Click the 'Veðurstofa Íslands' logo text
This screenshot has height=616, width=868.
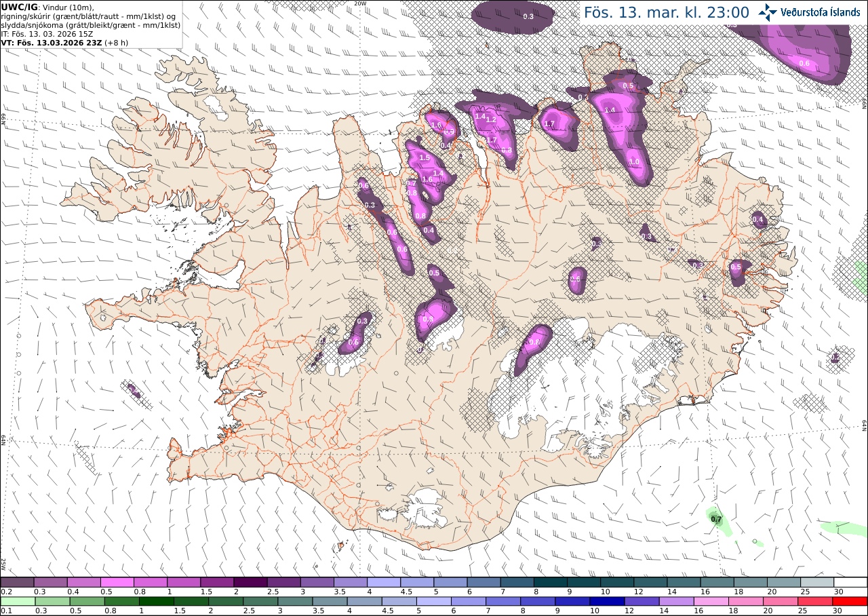coord(821,13)
